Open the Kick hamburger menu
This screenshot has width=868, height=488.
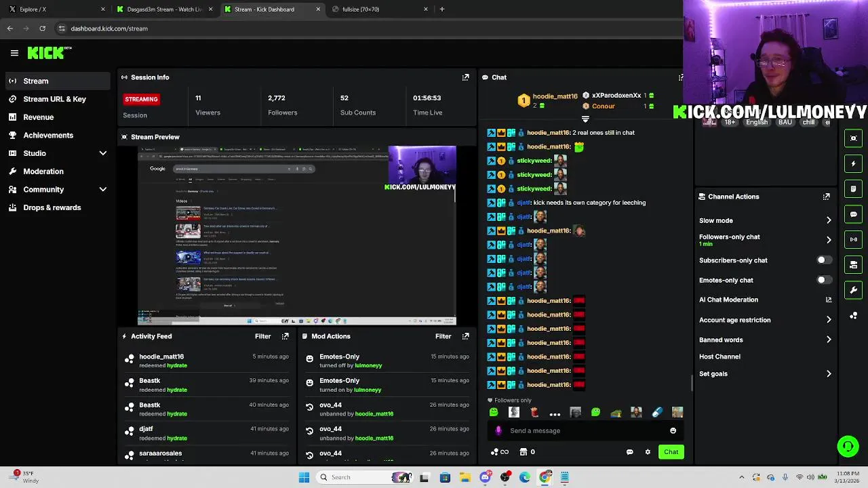(14, 53)
